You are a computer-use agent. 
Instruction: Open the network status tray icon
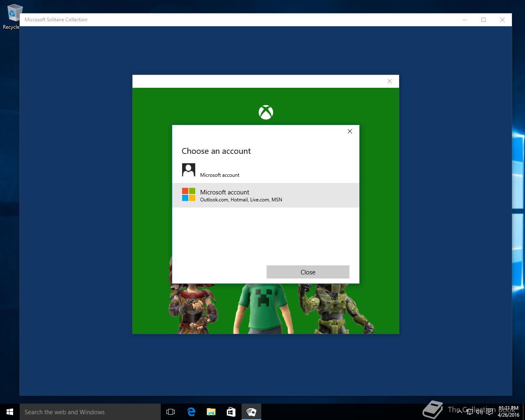(470, 412)
